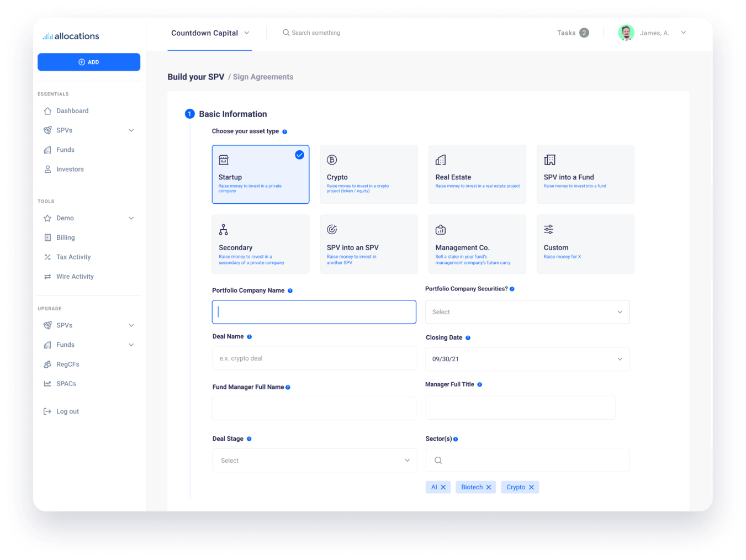Remove the Biotech sector tag

click(489, 487)
